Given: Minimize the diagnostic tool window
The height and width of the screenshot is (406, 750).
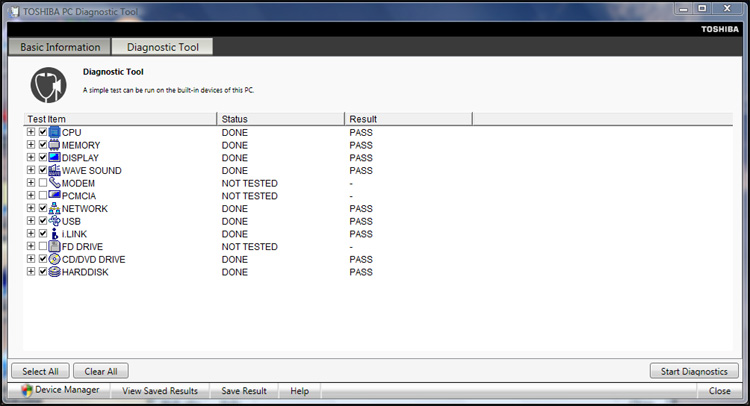Looking at the screenshot, I should [x=684, y=9].
